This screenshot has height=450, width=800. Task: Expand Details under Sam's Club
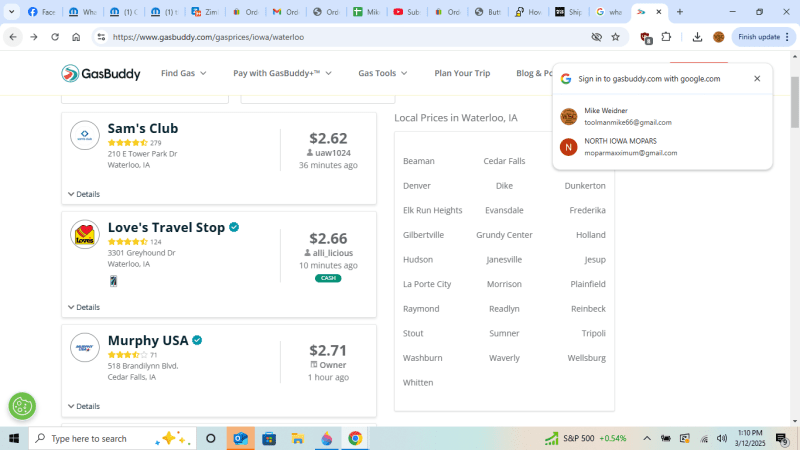click(84, 194)
